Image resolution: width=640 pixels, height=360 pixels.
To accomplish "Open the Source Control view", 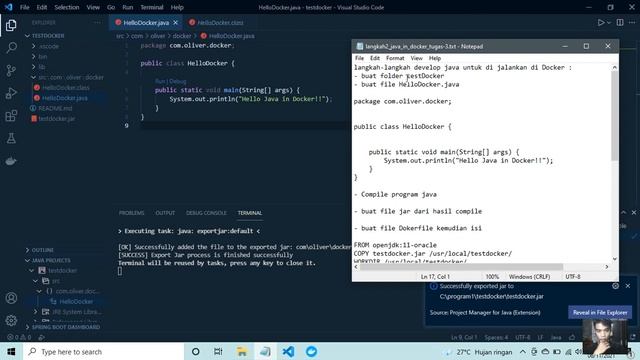I will click(11, 70).
